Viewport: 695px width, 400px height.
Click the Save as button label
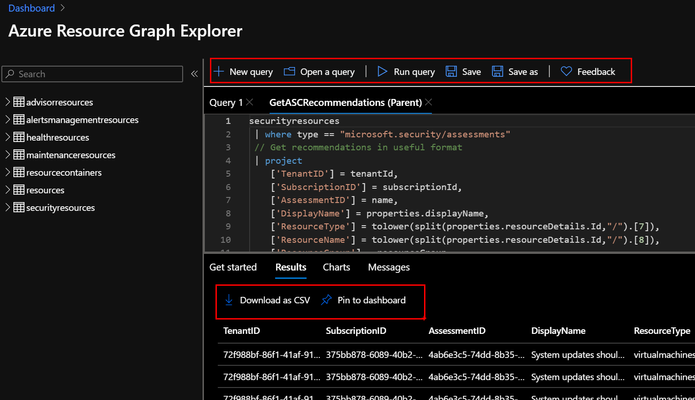[x=523, y=72]
